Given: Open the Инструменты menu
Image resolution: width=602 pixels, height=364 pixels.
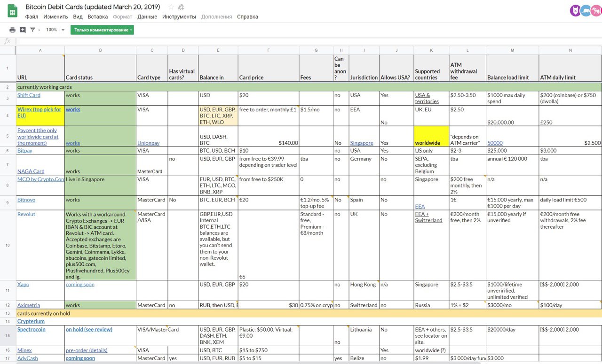Looking at the screenshot, I should click(179, 16).
